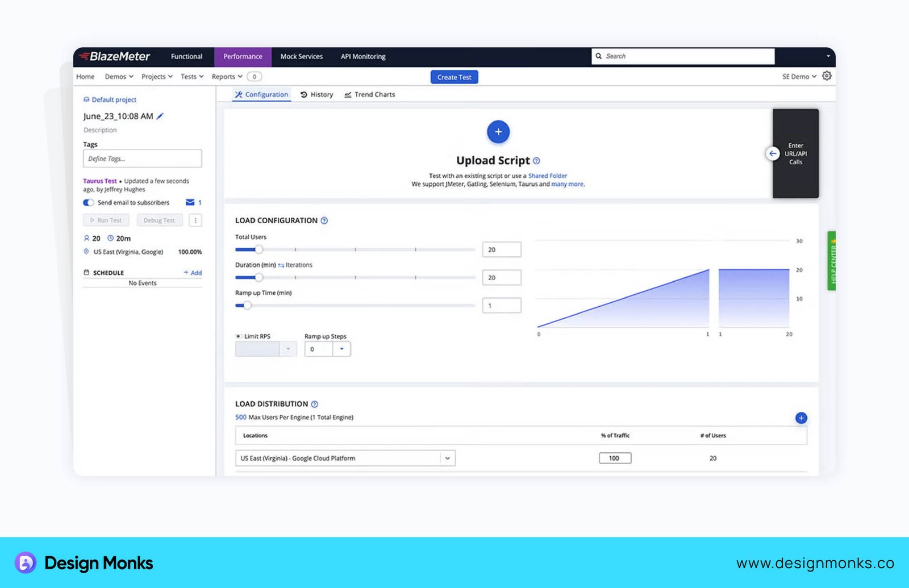Click the Debug Test button
The image size is (909, 588).
click(x=159, y=220)
